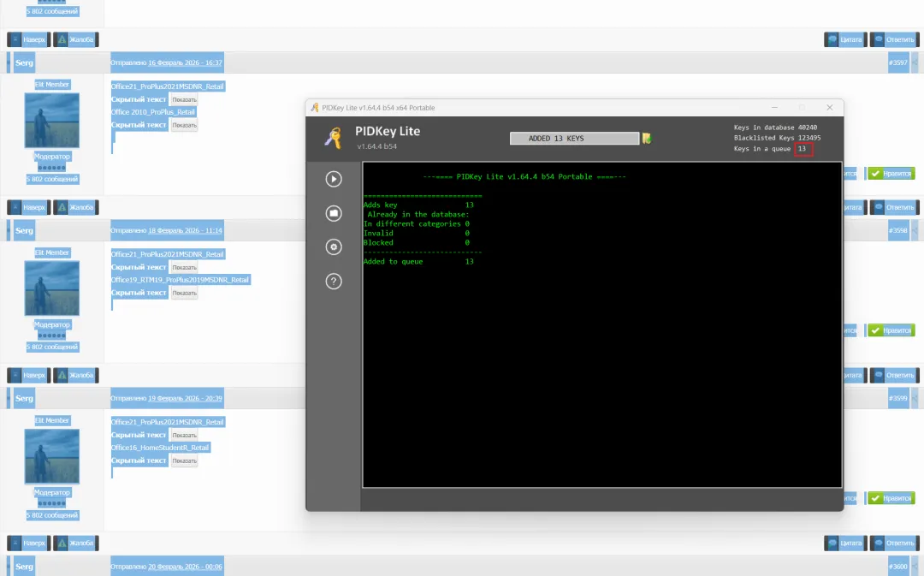Open post number link #3597
Screen dimensions: 924x576
pyautogui.click(x=898, y=62)
